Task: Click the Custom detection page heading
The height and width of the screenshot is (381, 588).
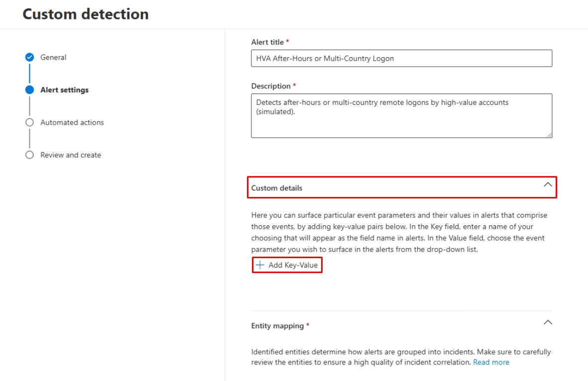Action: pyautogui.click(x=86, y=14)
